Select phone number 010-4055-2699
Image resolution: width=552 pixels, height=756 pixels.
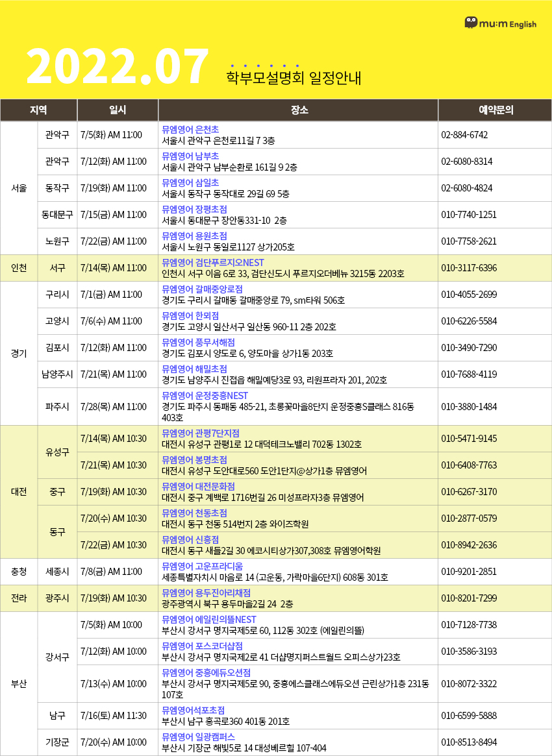click(x=468, y=295)
